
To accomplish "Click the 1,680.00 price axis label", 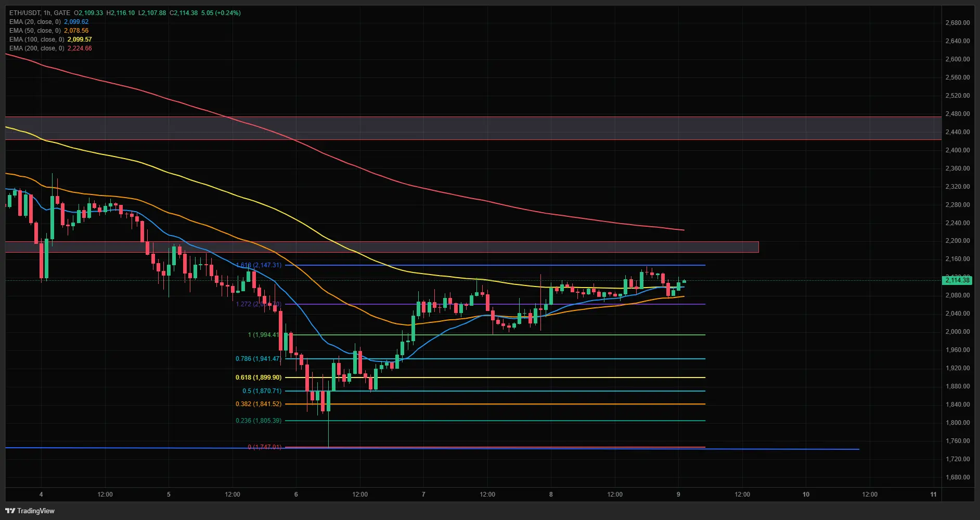I will [957, 477].
